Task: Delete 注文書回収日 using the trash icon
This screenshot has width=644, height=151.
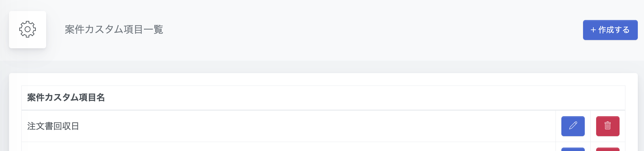Action: (608, 125)
